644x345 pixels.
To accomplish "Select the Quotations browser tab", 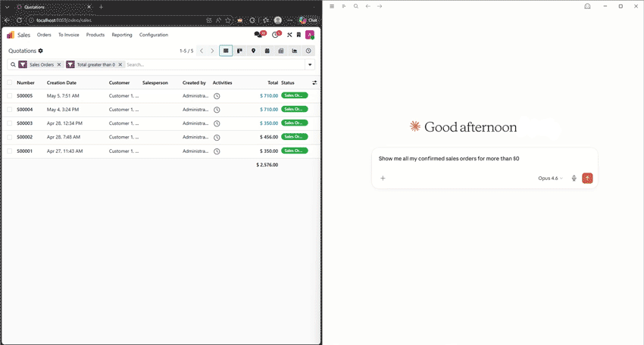I will (x=53, y=7).
